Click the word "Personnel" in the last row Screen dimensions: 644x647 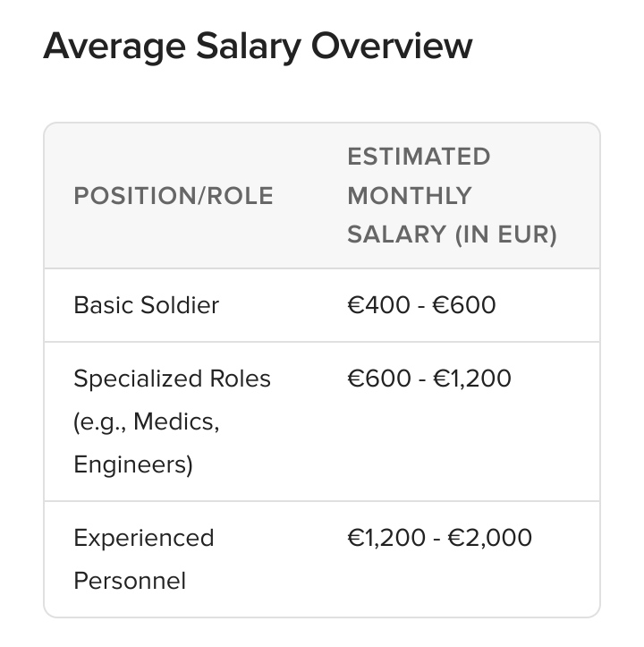point(130,581)
